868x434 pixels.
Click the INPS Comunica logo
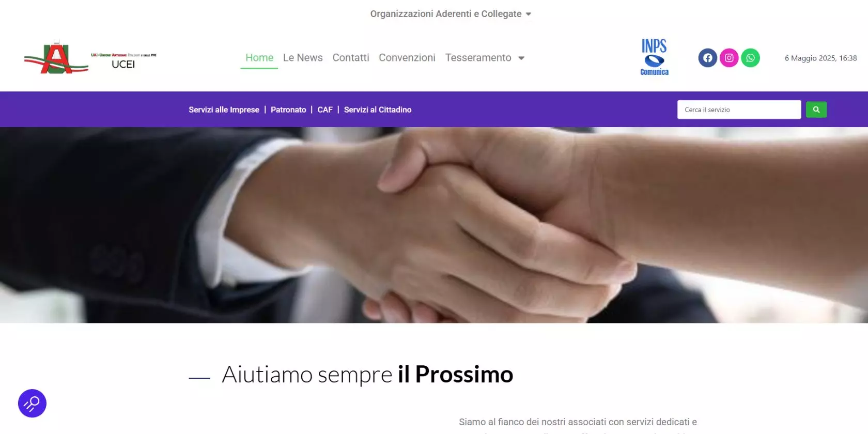click(654, 57)
